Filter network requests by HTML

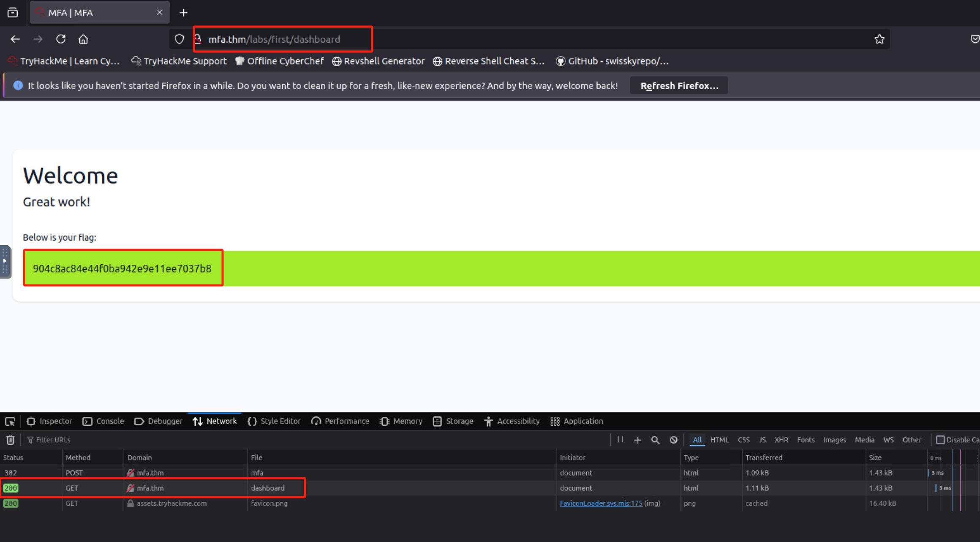tap(719, 440)
